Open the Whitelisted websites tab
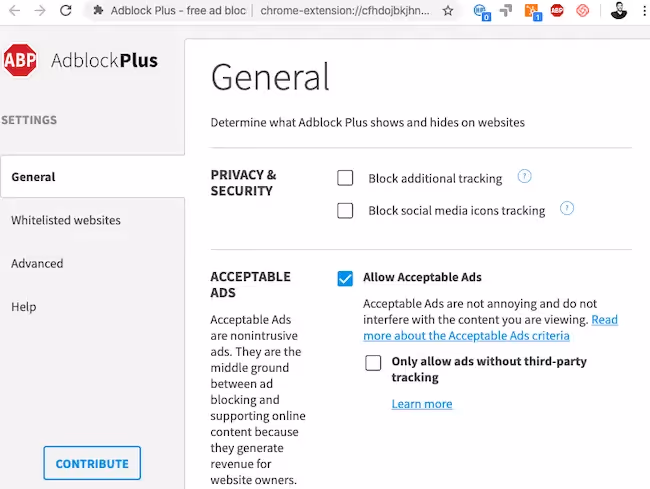The image size is (650, 489). (66, 220)
